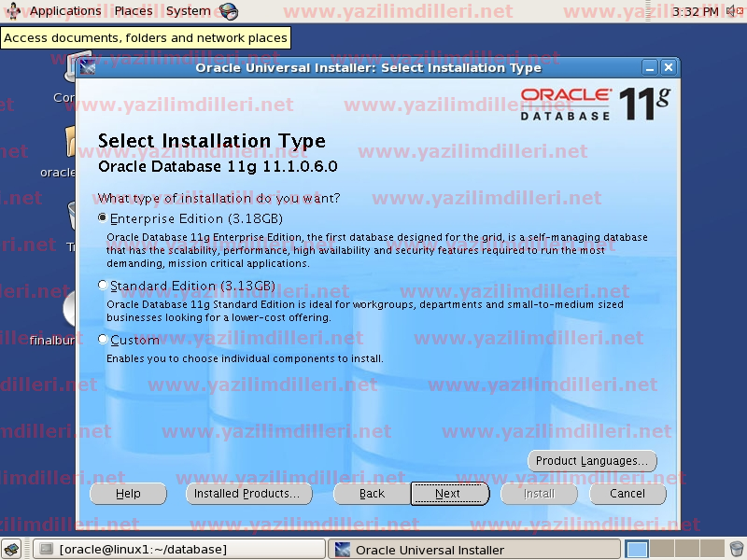Open the Product Languages dialog
Screen dimensions: 747x560
click(x=591, y=461)
